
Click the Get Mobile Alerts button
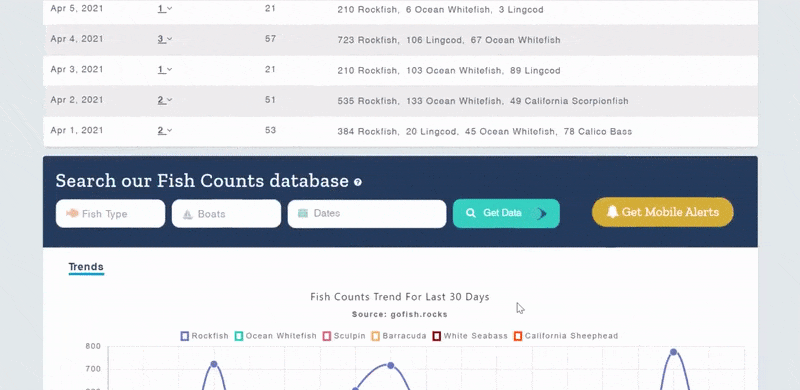point(663,212)
